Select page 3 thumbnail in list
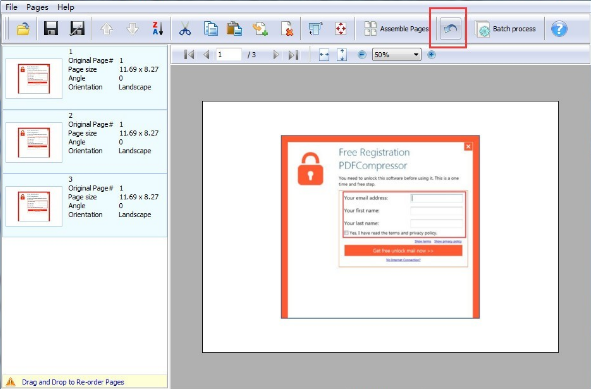The image size is (591, 389). [x=34, y=206]
